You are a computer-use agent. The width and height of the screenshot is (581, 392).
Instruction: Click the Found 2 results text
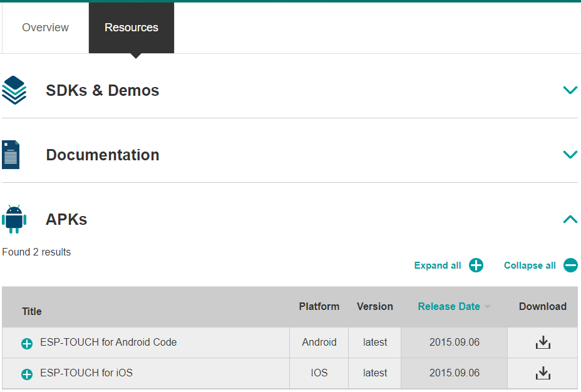point(36,252)
